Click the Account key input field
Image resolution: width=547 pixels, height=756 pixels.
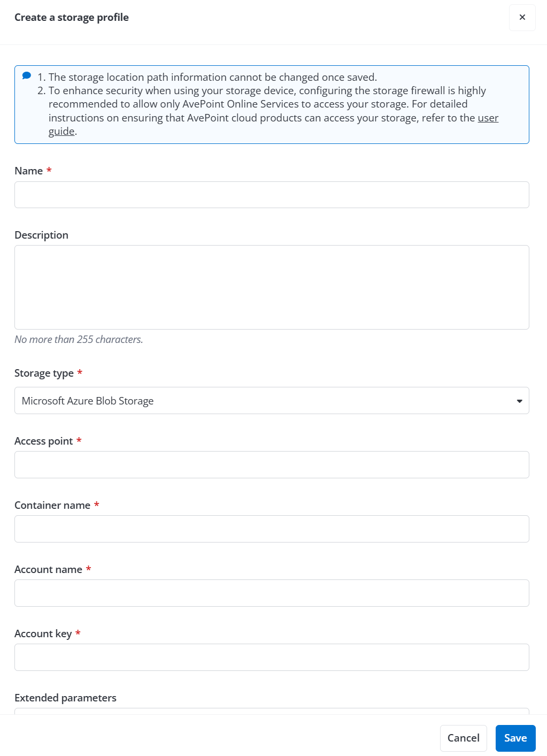[x=272, y=657]
